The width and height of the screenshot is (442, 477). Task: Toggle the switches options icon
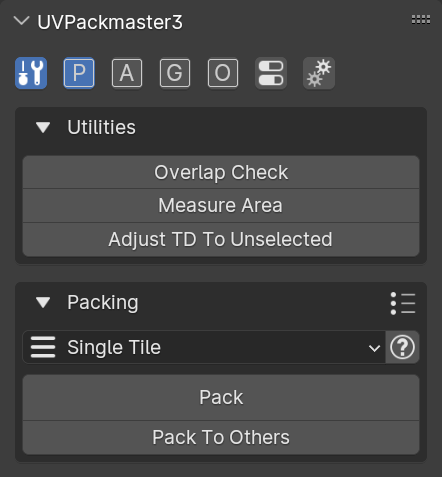271,73
